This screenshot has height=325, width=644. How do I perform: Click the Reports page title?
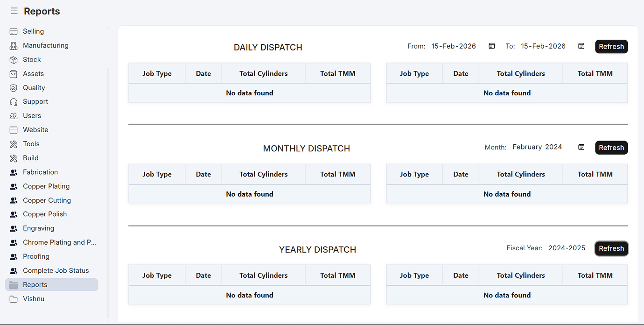pyautogui.click(x=42, y=11)
